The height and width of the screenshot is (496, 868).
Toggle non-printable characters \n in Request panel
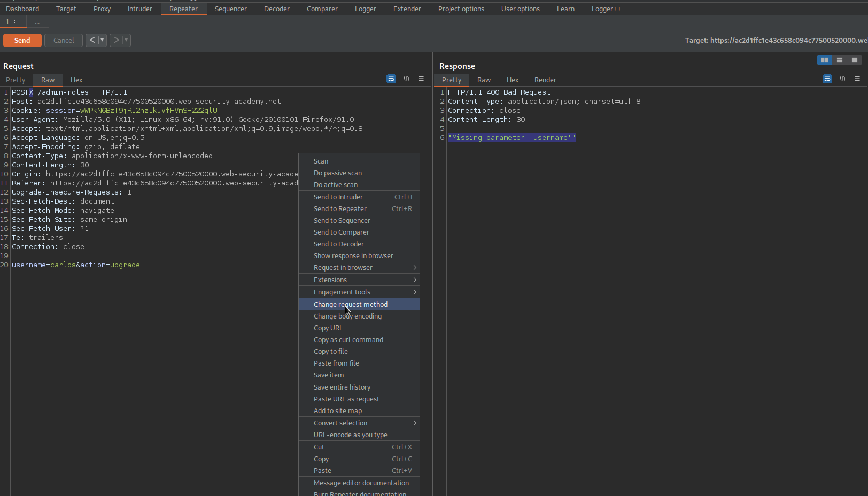click(406, 79)
